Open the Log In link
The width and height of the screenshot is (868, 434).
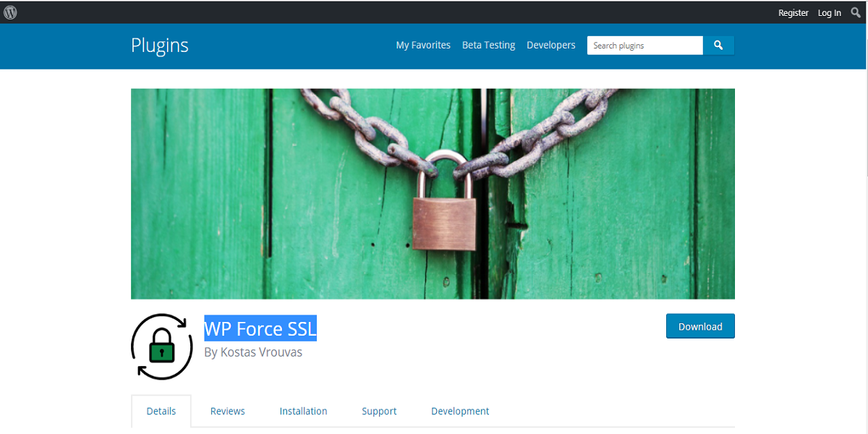(830, 13)
